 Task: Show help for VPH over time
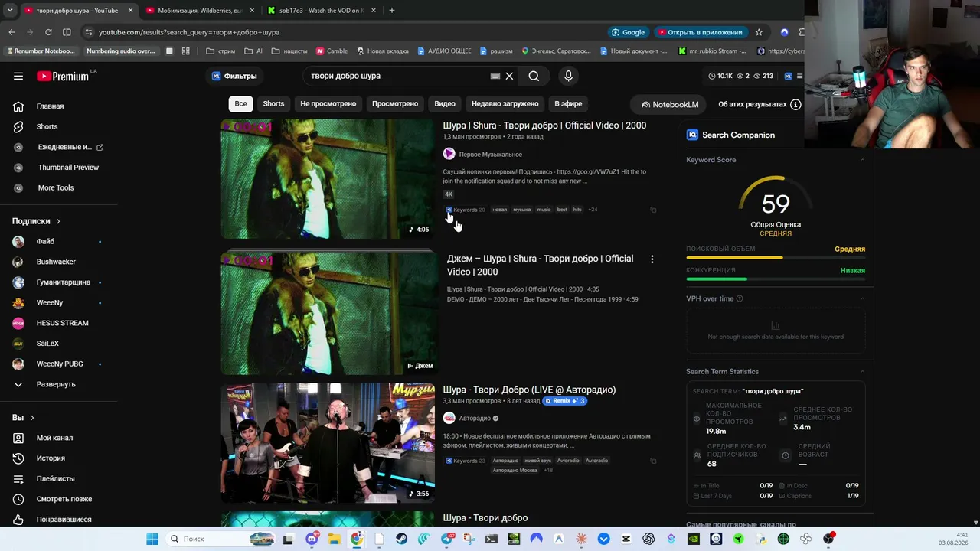740,298
